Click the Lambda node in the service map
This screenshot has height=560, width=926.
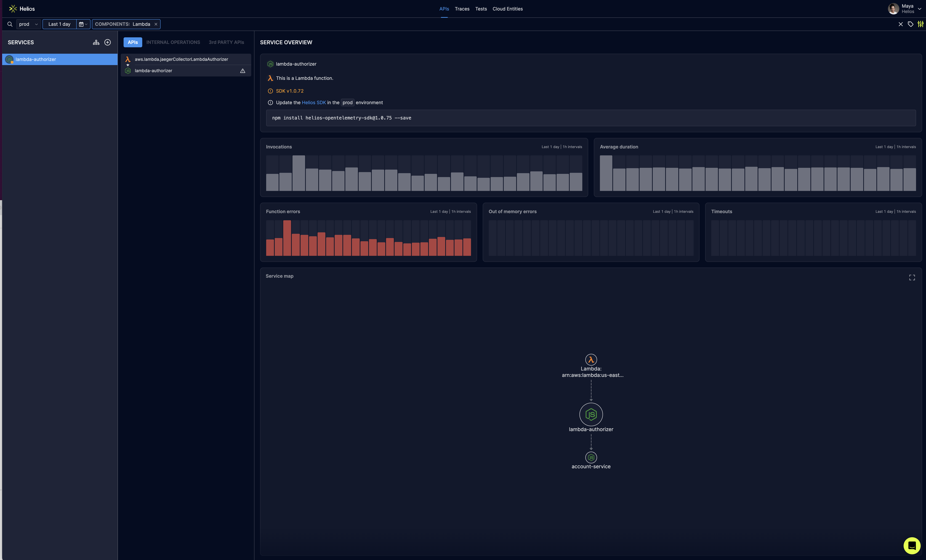[591, 360]
